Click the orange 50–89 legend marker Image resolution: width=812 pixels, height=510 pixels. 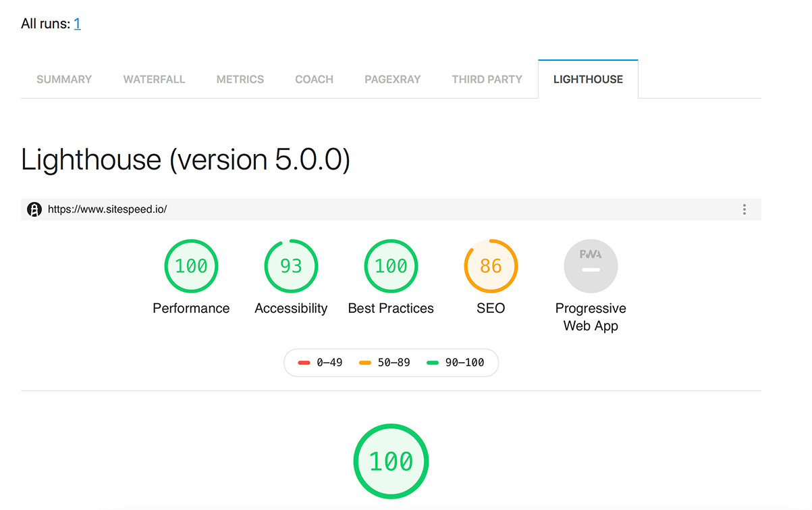point(365,363)
